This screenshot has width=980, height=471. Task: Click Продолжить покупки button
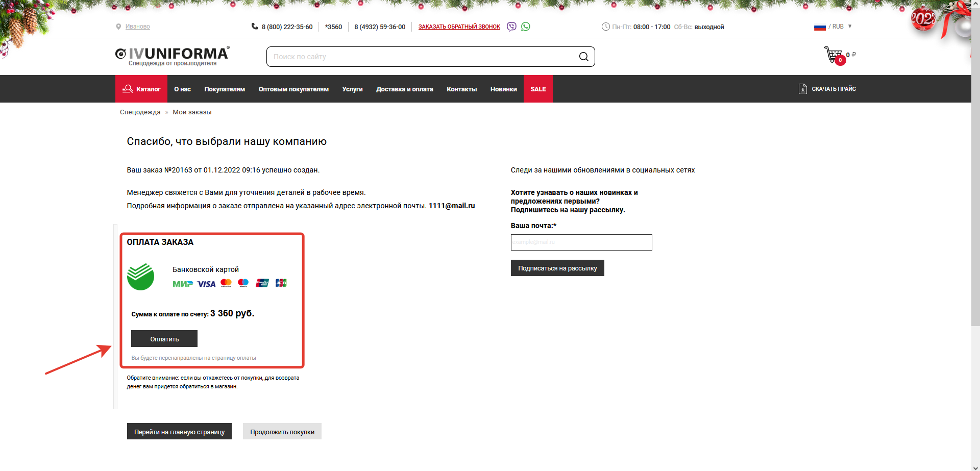point(282,432)
